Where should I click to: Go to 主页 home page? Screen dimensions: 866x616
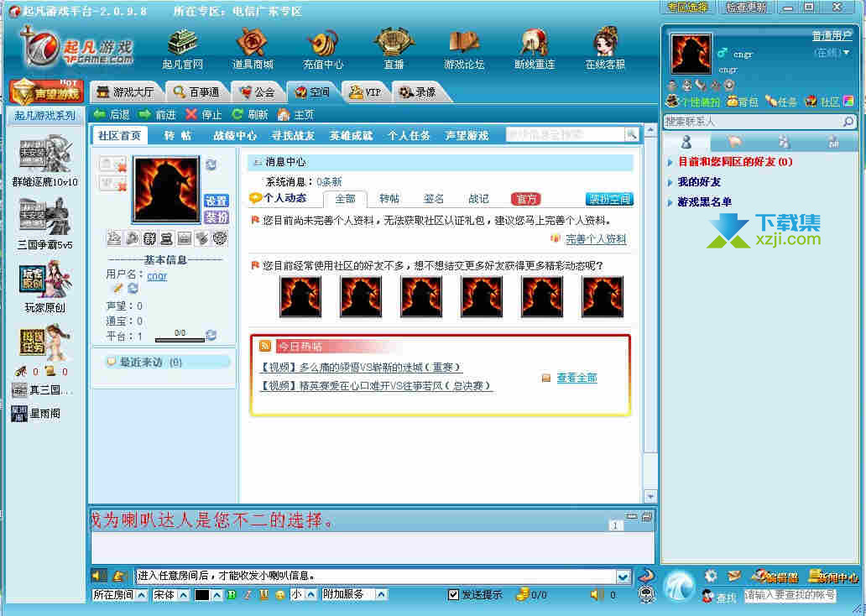[x=296, y=114]
